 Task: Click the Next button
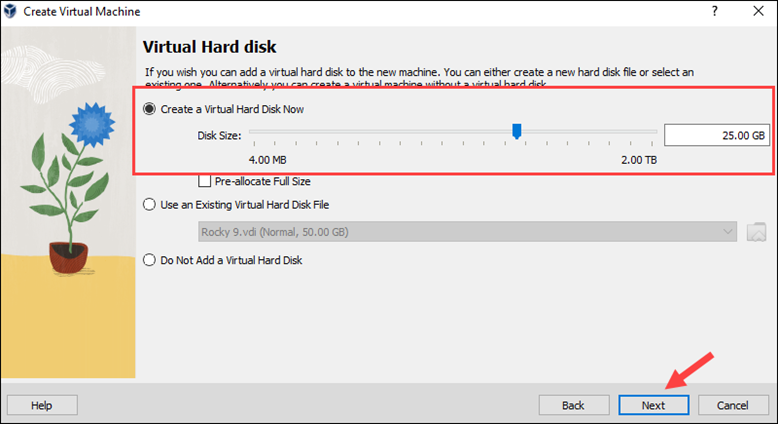[653, 405]
